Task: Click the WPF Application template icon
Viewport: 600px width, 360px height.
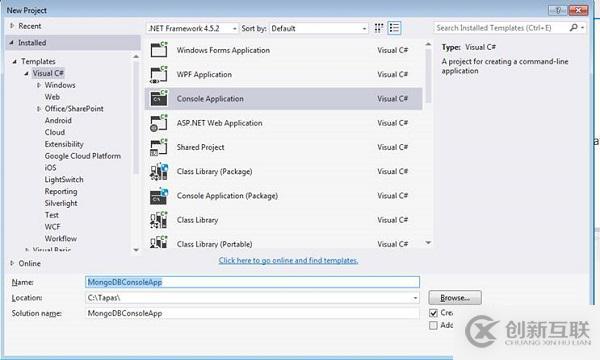Action: click(159, 74)
